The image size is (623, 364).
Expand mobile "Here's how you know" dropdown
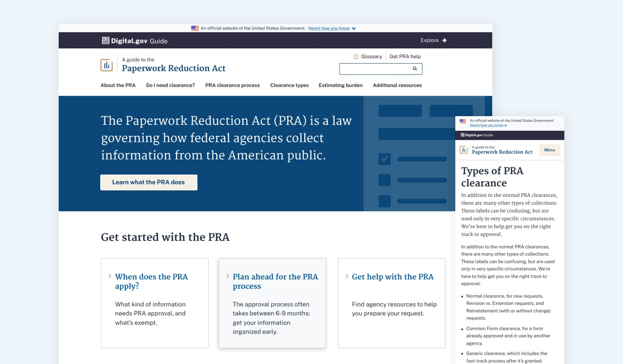(488, 125)
